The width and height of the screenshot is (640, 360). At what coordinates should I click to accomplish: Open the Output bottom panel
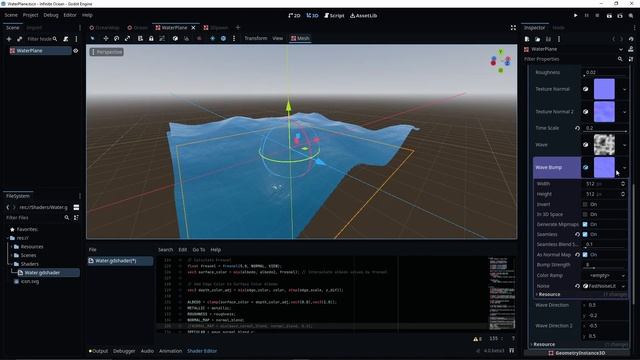tap(98, 351)
